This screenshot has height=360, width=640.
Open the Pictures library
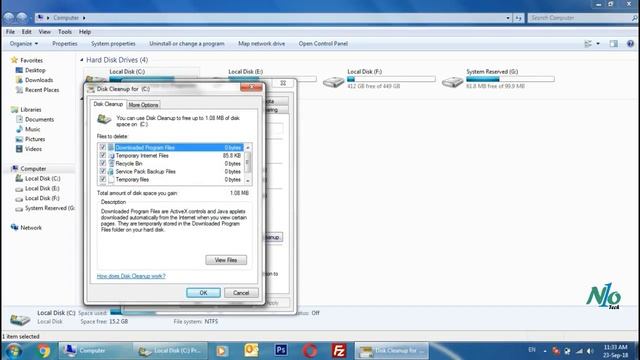tap(35, 139)
